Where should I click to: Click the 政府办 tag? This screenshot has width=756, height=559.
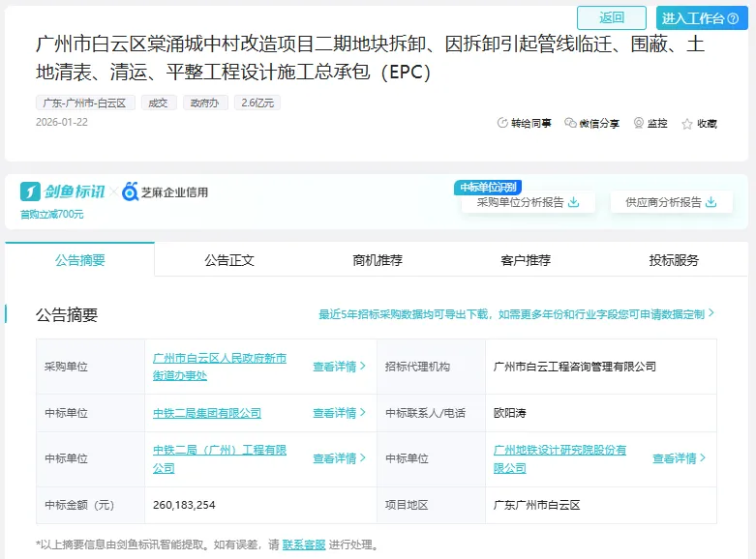(x=205, y=103)
